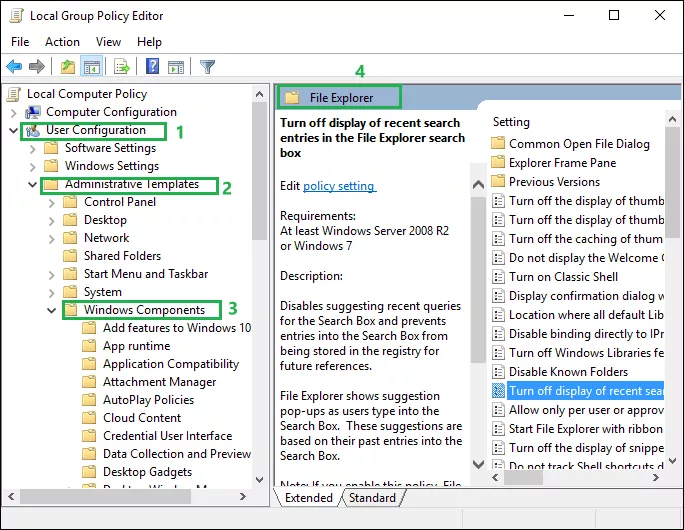Open the View menu
This screenshot has height=530, width=684.
click(108, 42)
